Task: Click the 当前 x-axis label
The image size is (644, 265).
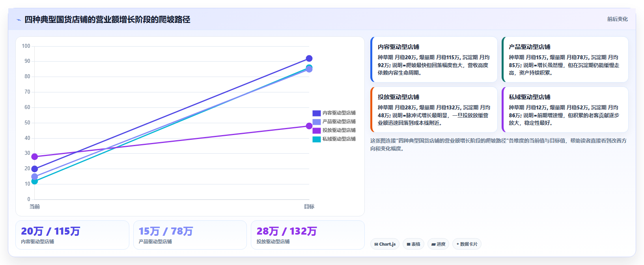Action: 35,207
